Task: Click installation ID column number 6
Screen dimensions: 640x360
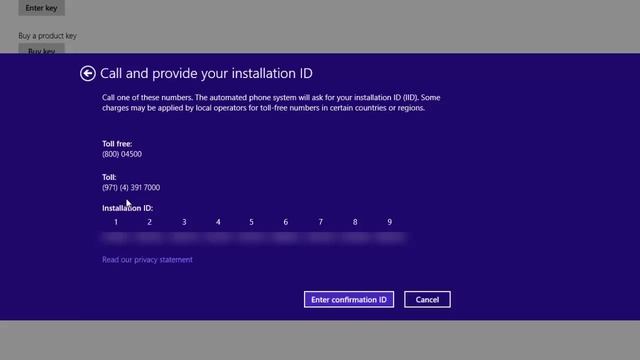Action: tap(286, 222)
